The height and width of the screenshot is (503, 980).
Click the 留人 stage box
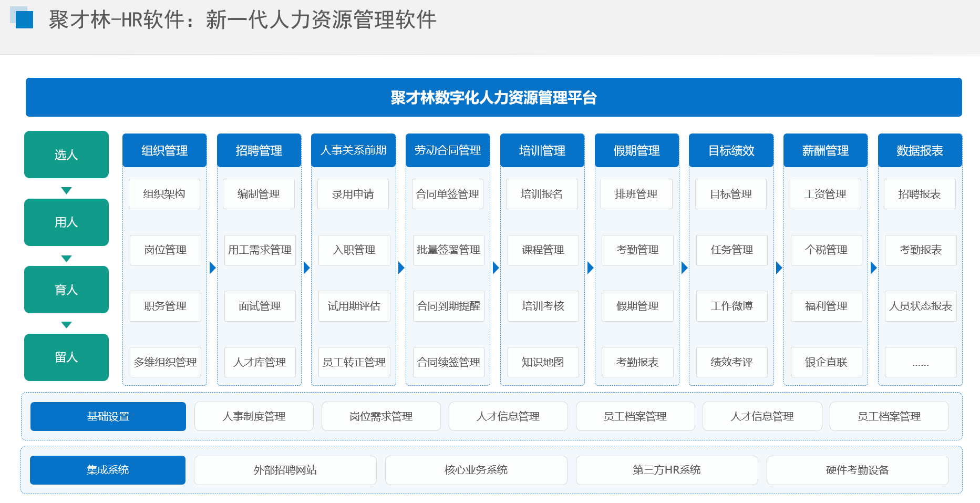[x=66, y=357]
